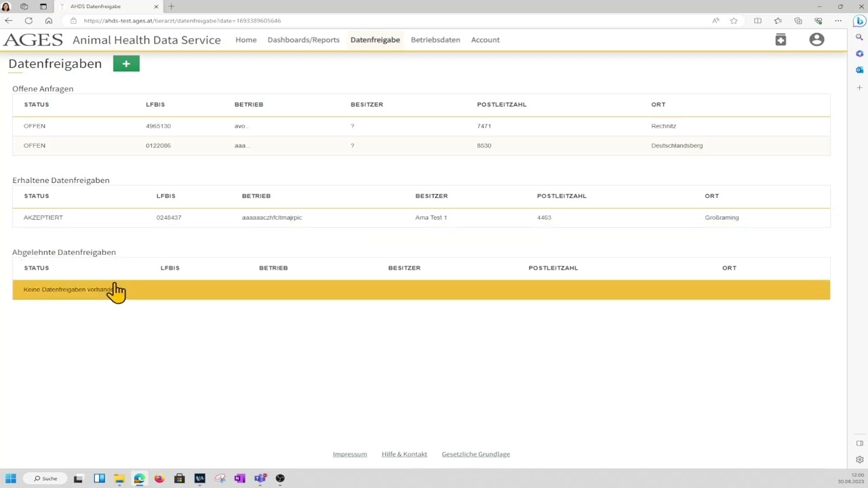Screen dimensions: 868x488
Task: Open a new browser tab
Action: pos(171,7)
